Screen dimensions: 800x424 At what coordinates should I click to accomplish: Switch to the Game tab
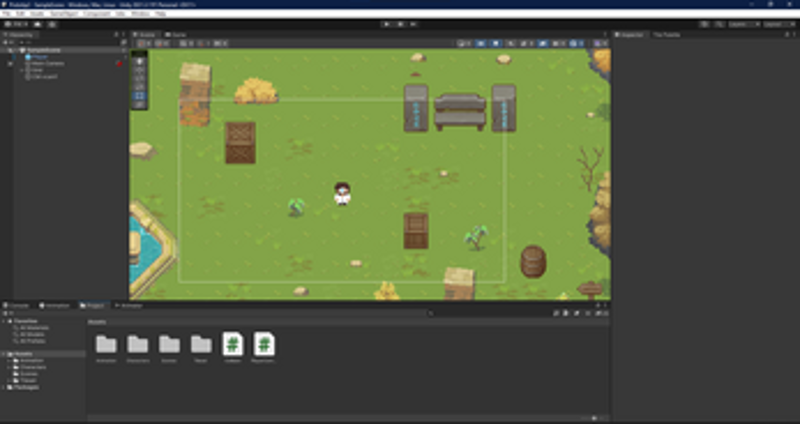[176, 35]
